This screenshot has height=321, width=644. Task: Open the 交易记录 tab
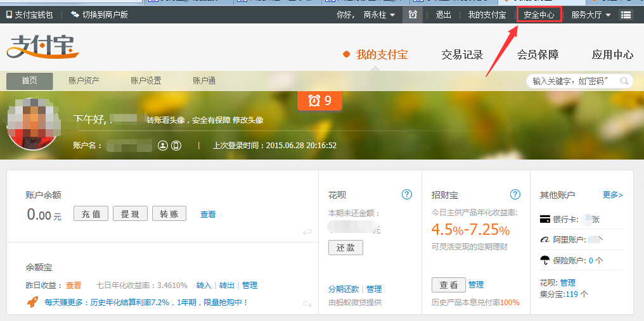pyautogui.click(x=462, y=54)
